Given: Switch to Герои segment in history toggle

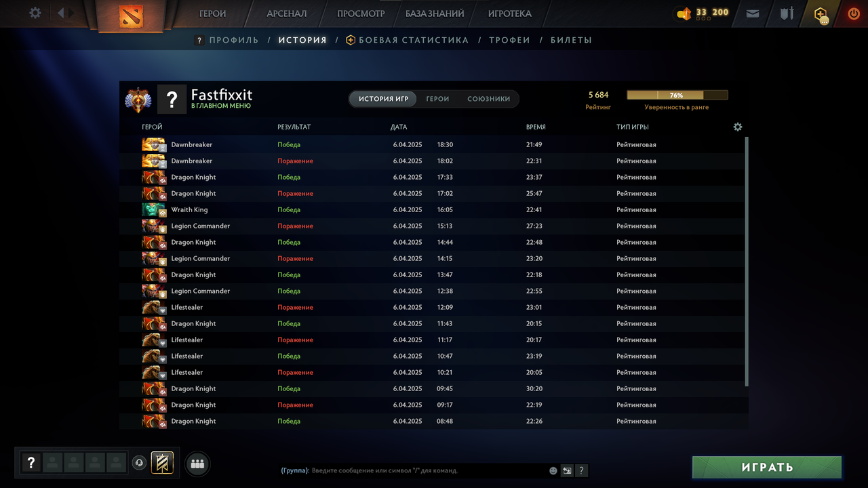Looking at the screenshot, I should pos(437,99).
